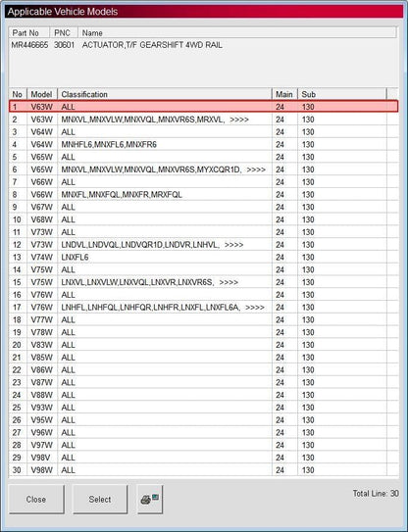408x532 pixels.
Task: Select model V87W row
Action: 203,382
